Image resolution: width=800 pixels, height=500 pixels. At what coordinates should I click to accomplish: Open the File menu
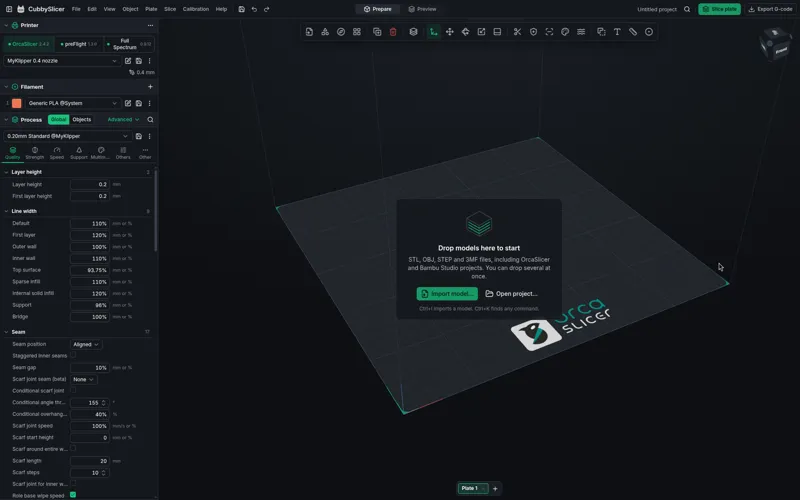click(x=76, y=9)
